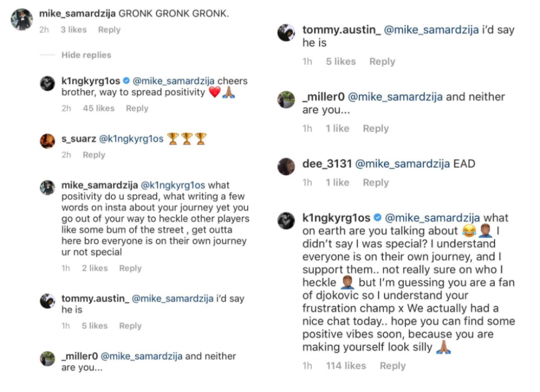Open mike_samardzija avatar on "what positivity" comment
540x392 pixels.
47,187
